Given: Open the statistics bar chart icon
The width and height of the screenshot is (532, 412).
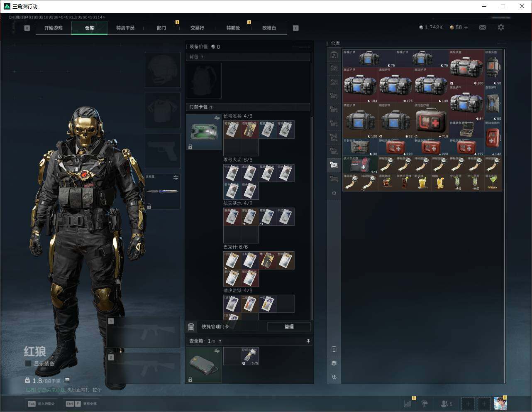Looking at the screenshot, I should point(408,404).
